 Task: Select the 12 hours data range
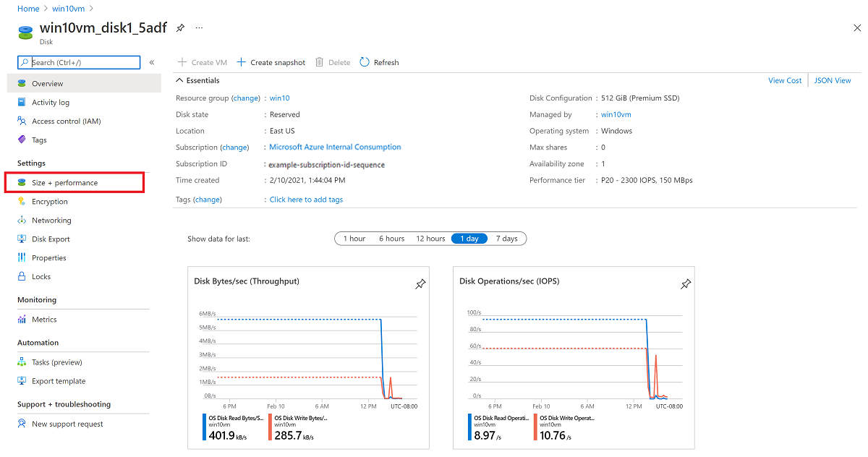[x=430, y=238]
